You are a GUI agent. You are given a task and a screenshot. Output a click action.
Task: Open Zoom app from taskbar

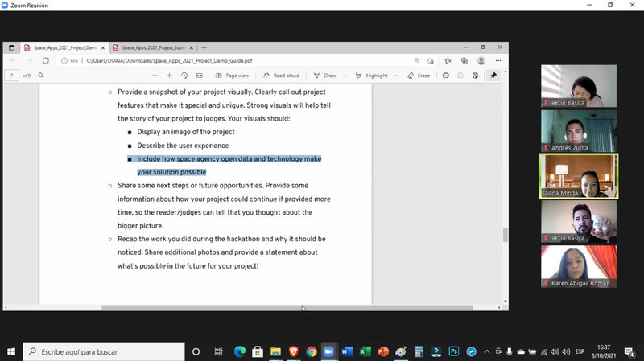point(328,351)
